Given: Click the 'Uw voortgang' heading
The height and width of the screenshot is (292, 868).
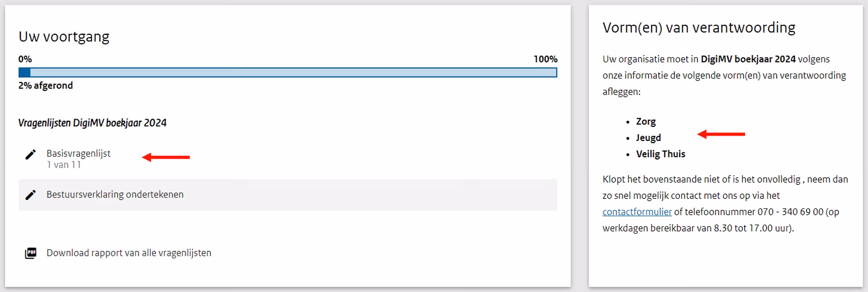Looking at the screenshot, I should pyautogui.click(x=64, y=37).
